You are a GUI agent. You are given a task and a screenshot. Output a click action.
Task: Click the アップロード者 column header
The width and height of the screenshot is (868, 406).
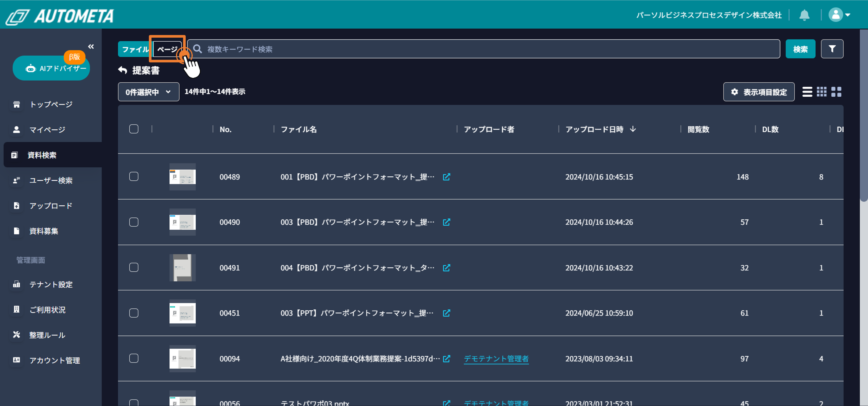pos(489,130)
